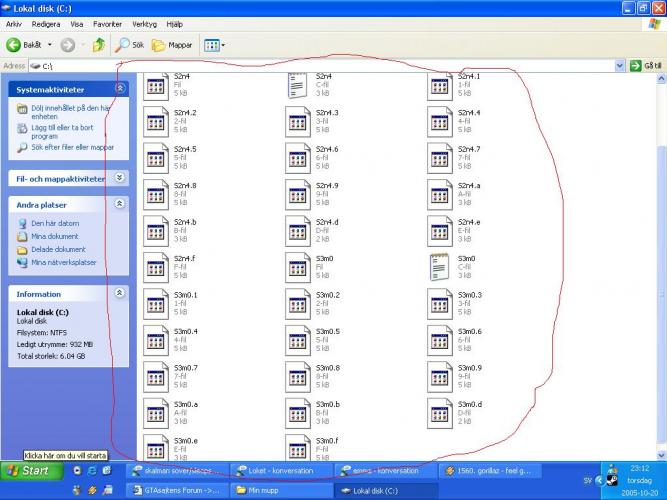
Task: Select the S2n4.1 file icon
Action: pyautogui.click(x=439, y=86)
